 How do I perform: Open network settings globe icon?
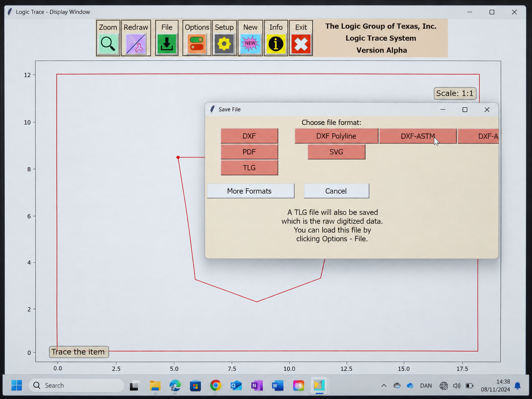tap(444, 385)
